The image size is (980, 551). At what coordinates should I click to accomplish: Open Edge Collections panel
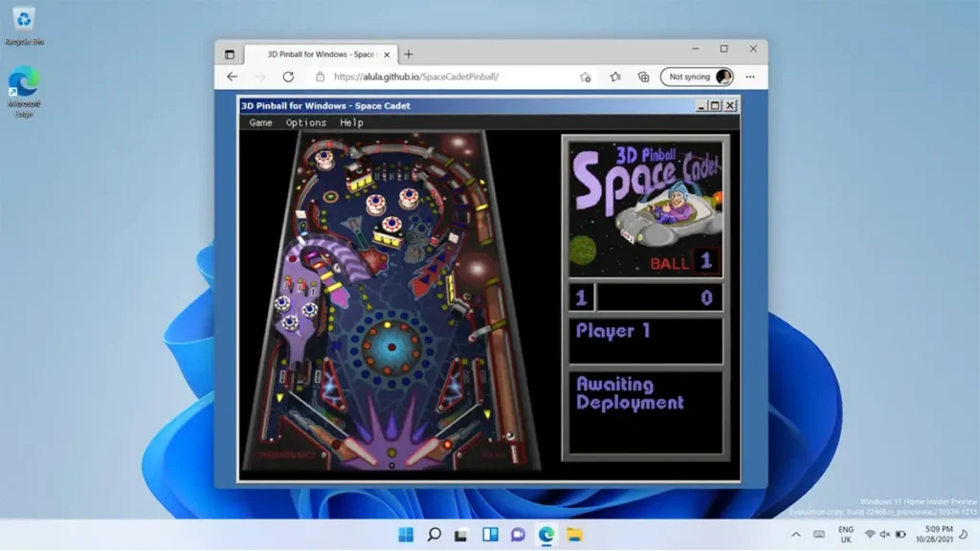click(644, 77)
